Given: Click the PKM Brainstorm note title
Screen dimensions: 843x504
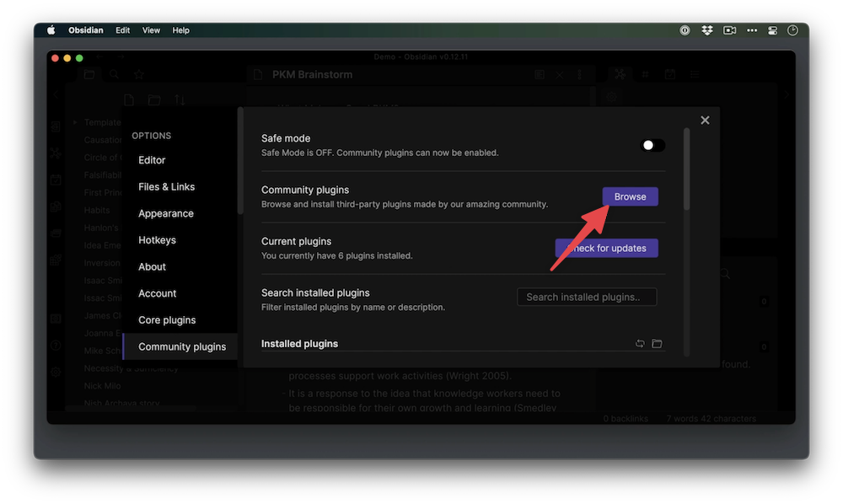Looking at the screenshot, I should pos(313,75).
